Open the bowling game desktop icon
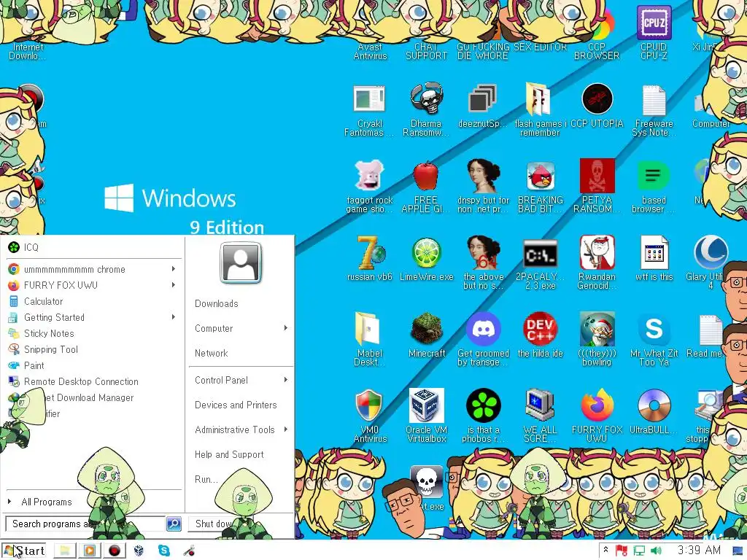Screen dimensions: 747x560 point(597,329)
